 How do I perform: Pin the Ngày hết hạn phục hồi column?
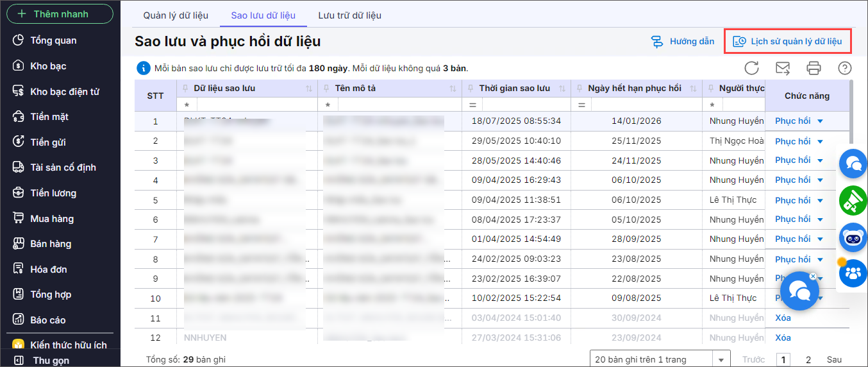coord(580,89)
